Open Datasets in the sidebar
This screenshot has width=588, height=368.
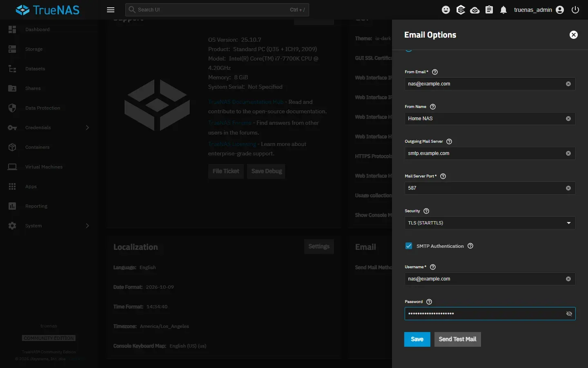[x=49, y=69]
